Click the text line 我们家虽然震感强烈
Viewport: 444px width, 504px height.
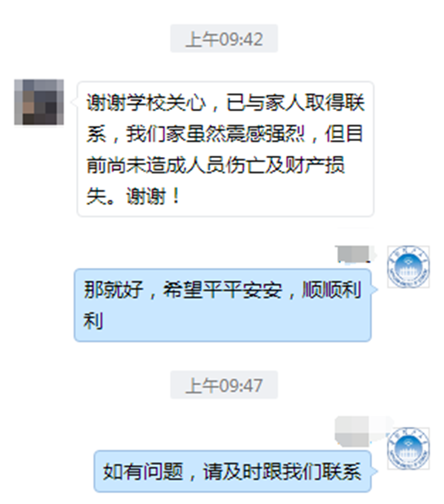click(215, 134)
